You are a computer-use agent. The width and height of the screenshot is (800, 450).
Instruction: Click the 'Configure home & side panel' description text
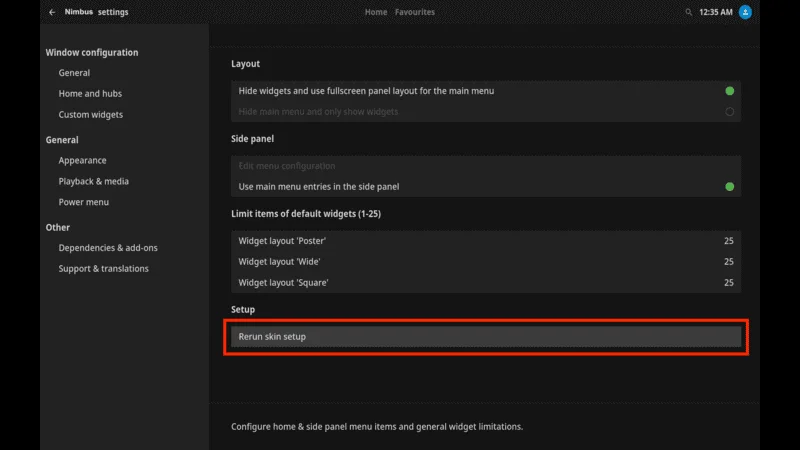[x=377, y=427]
